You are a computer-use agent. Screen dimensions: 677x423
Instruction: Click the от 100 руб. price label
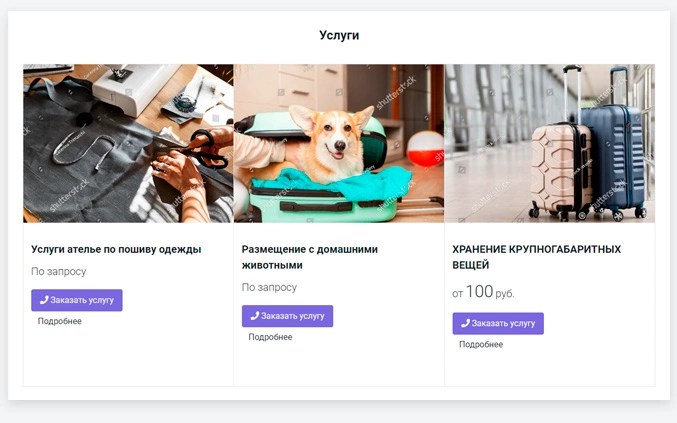coord(484,292)
